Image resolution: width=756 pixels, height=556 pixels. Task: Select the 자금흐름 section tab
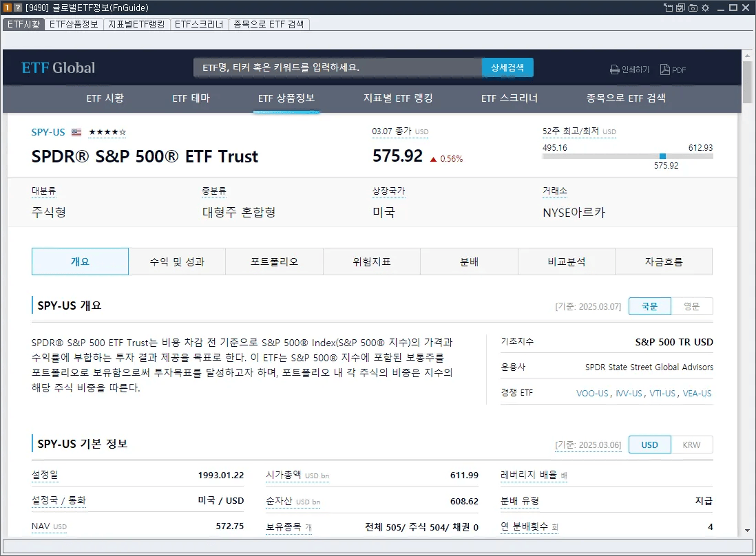tap(664, 261)
